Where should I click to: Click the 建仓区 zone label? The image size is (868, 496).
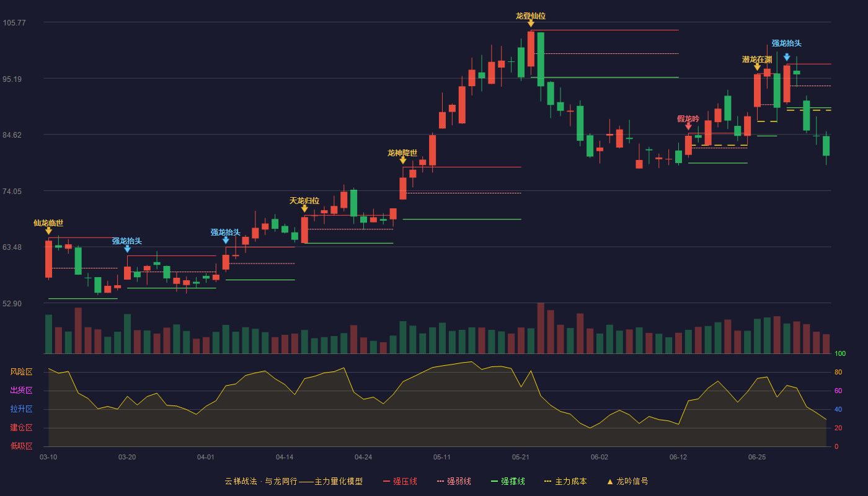click(x=21, y=428)
